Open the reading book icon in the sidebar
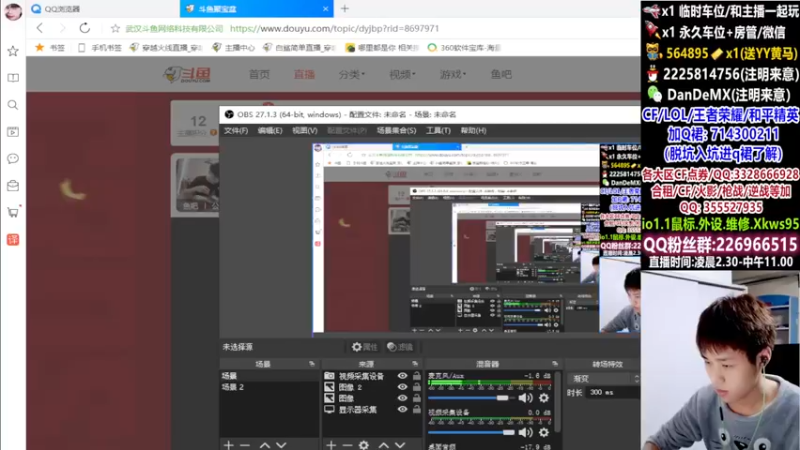 point(13,78)
